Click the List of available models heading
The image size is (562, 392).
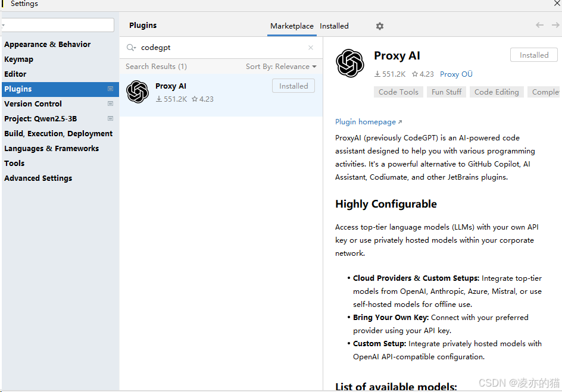point(396,387)
